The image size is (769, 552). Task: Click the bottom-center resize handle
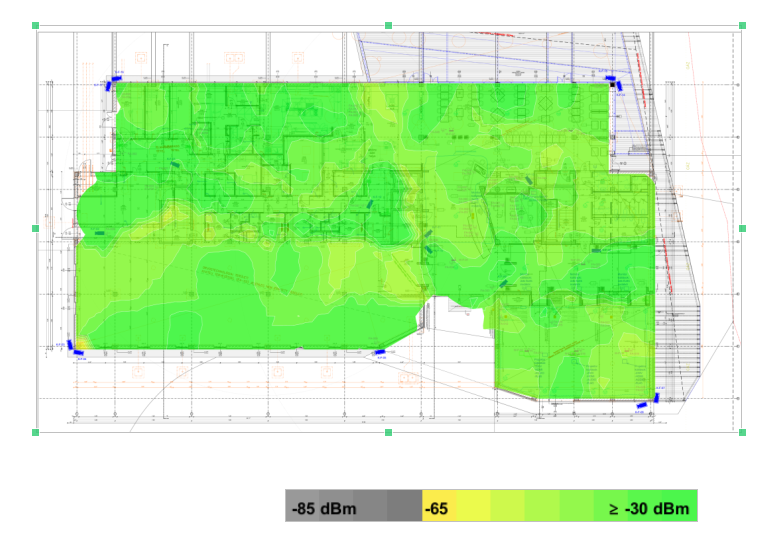(389, 432)
